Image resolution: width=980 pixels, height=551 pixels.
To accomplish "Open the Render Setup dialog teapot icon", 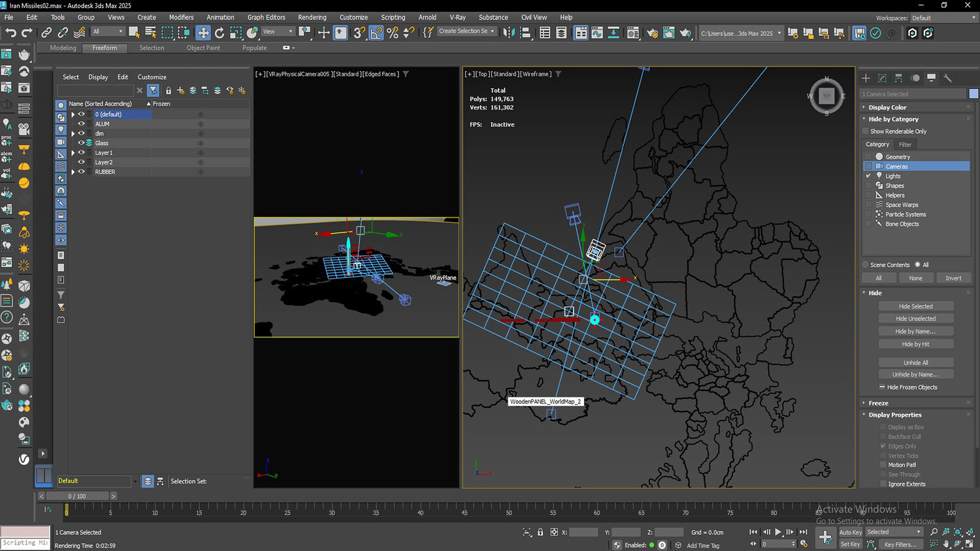I will (x=652, y=33).
